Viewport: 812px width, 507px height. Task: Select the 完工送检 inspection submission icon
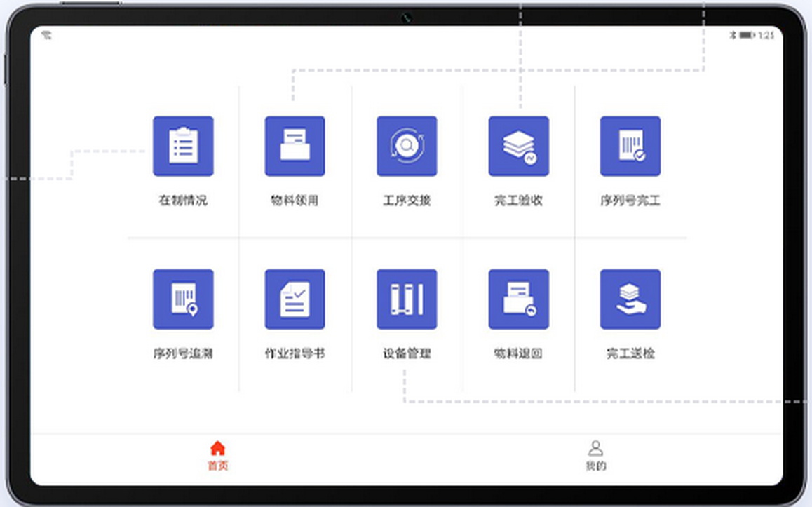tap(630, 299)
